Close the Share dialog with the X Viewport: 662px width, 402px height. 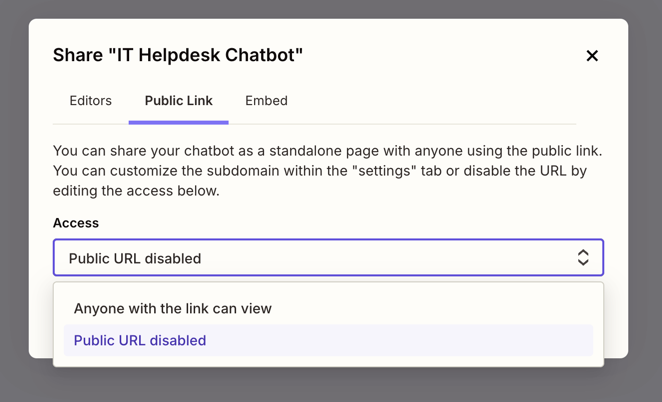tap(592, 56)
